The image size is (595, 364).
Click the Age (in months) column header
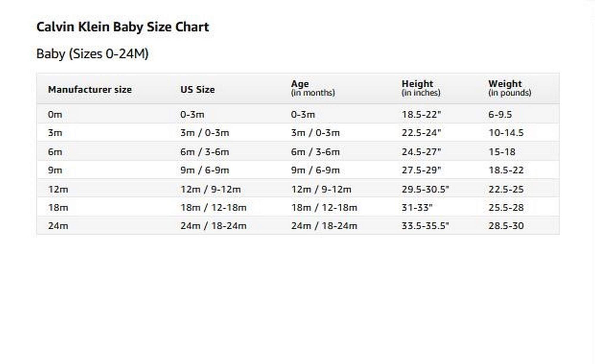(x=313, y=88)
